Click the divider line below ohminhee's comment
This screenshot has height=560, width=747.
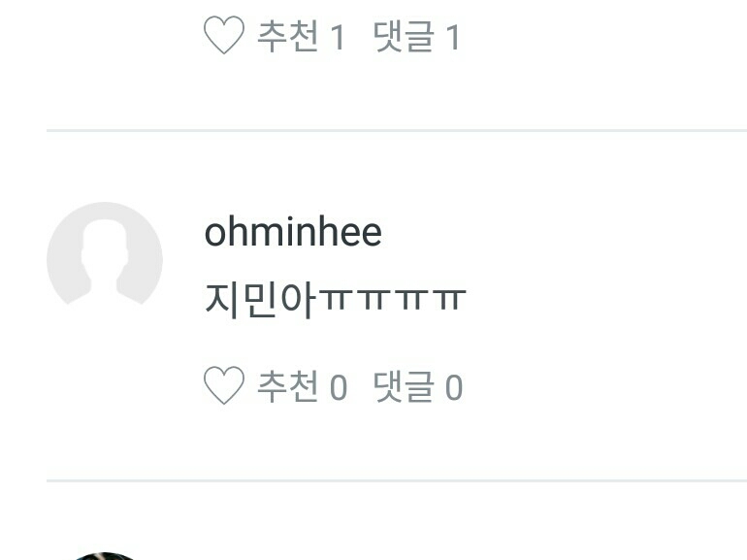coord(397,480)
